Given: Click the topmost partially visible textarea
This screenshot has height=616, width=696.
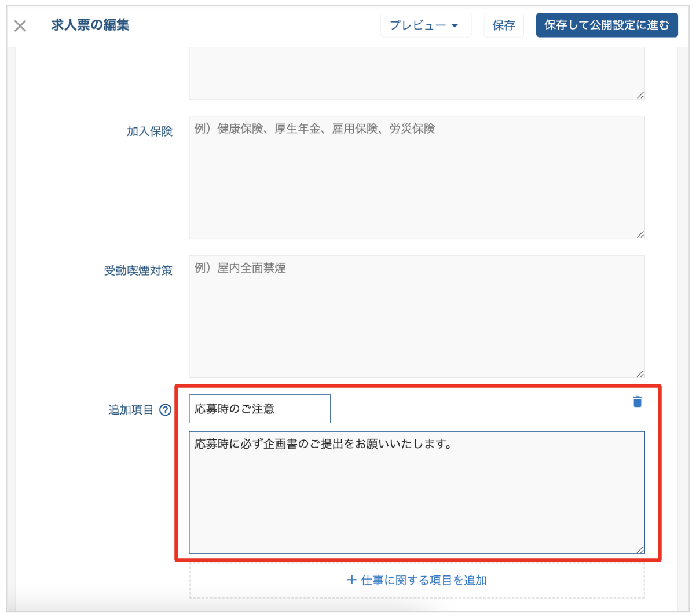Looking at the screenshot, I should pos(417,74).
